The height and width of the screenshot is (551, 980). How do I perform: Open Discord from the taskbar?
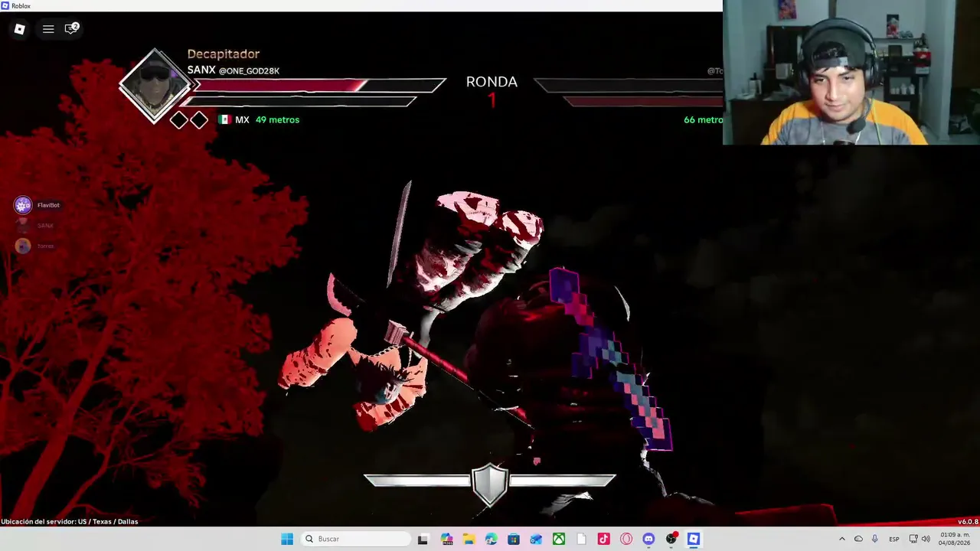[x=648, y=539]
